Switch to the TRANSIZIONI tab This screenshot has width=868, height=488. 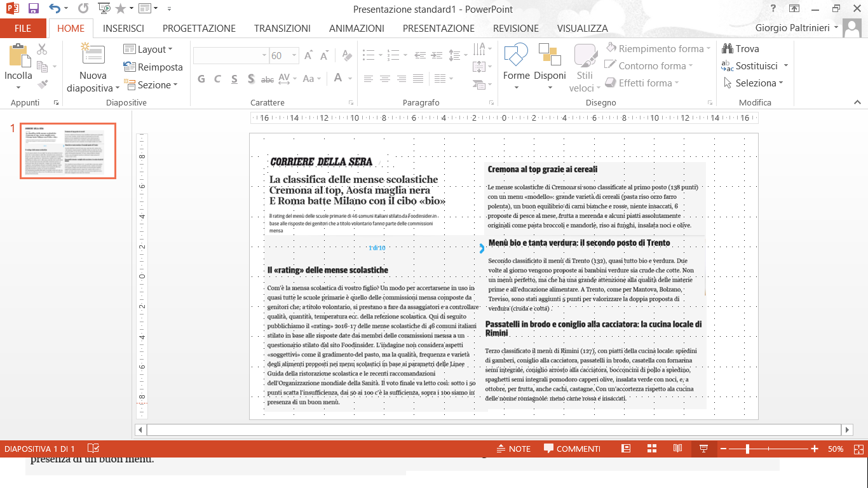tap(282, 28)
